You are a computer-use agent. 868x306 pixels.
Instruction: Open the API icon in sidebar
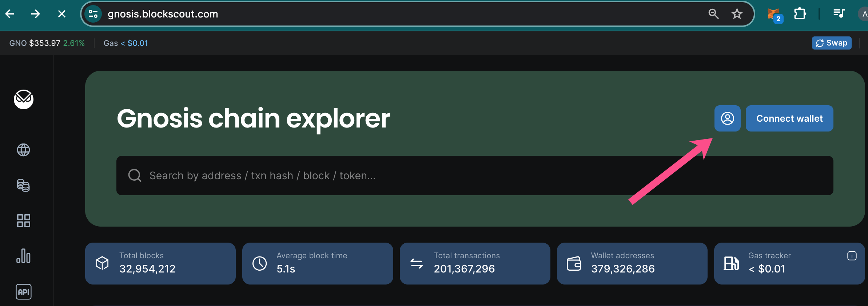pyautogui.click(x=24, y=292)
